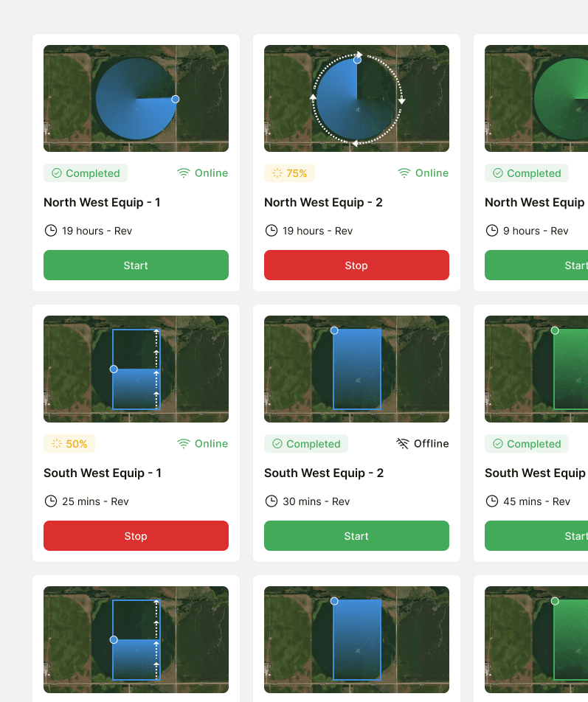The width and height of the screenshot is (588, 702).
Task: Click the clock icon beside 19 hours on North West Equip - 1
Action: (51, 231)
